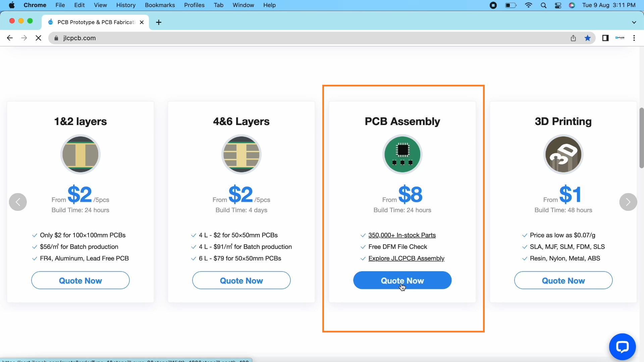This screenshot has width=644, height=362.
Task: View site lock information
Action: [x=56, y=38]
